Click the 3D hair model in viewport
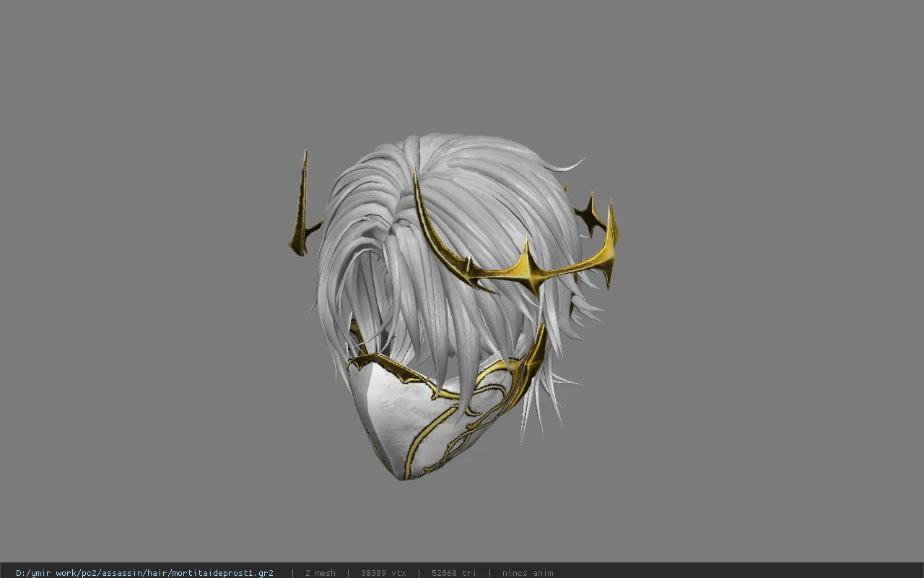Screen dimensions: 924x578 click(x=453, y=306)
